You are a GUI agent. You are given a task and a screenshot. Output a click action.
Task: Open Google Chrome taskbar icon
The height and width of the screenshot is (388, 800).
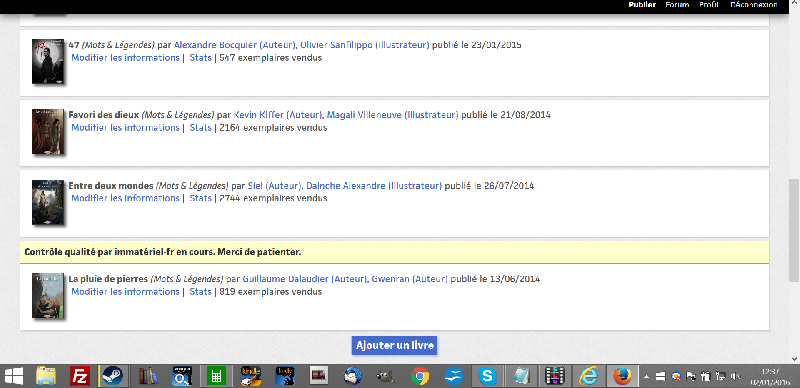point(420,376)
